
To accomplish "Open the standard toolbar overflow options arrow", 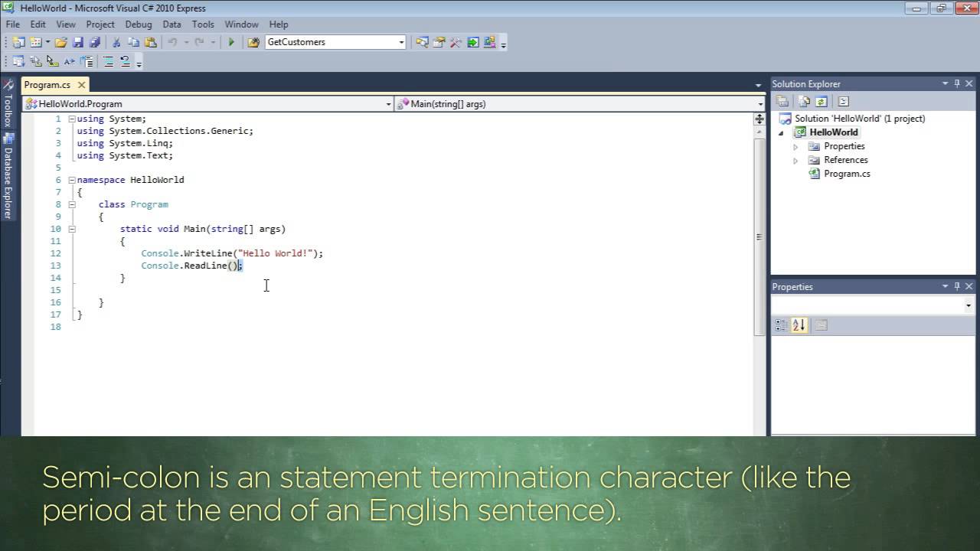I will tap(503, 44).
